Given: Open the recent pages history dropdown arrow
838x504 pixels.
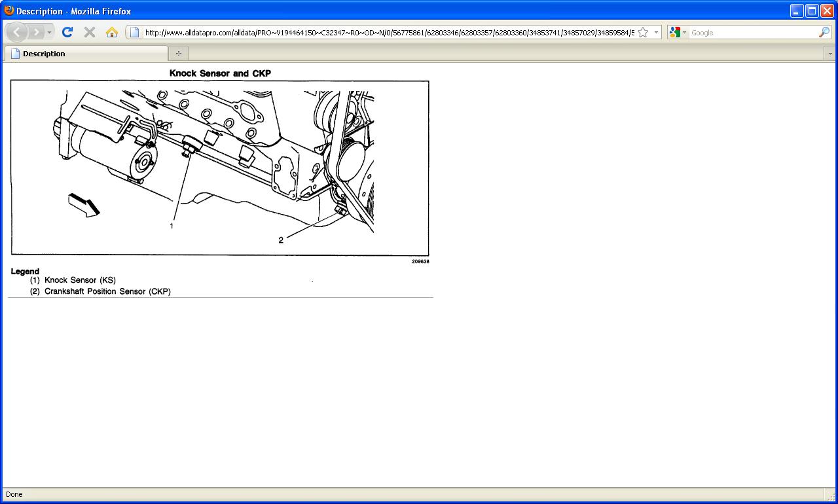Looking at the screenshot, I should pyautogui.click(x=49, y=32).
